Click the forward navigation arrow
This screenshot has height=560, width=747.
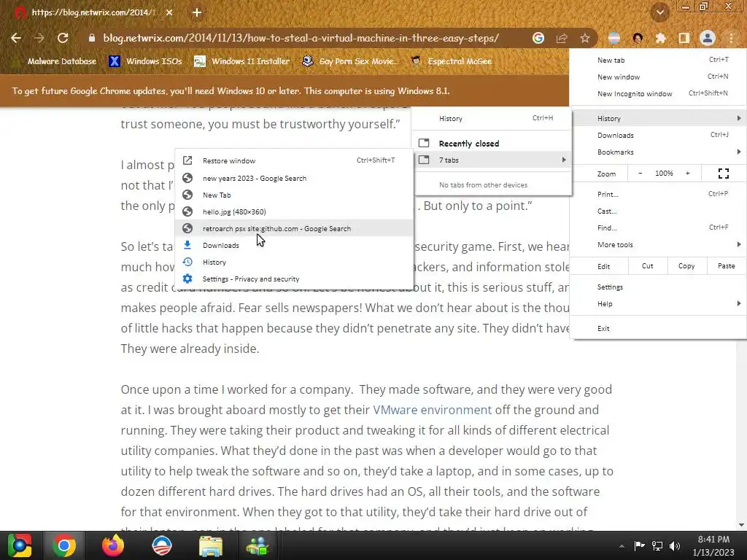[39, 38]
